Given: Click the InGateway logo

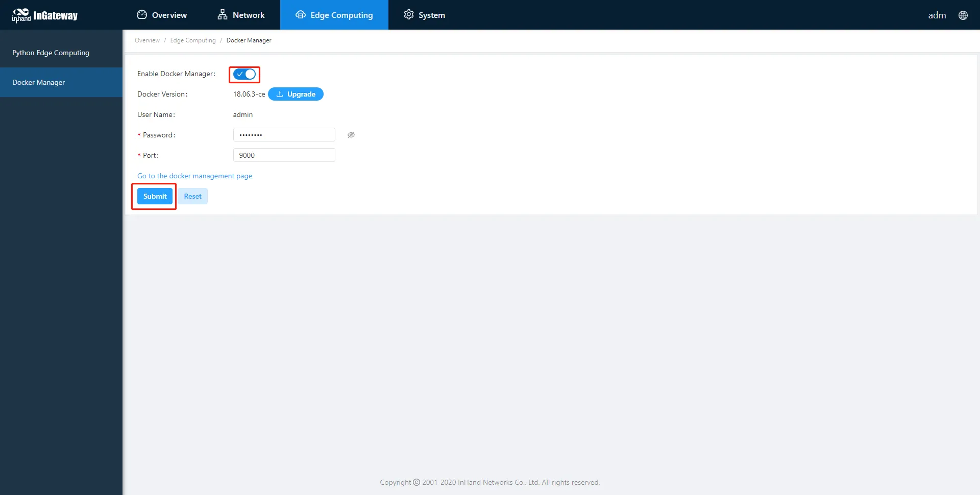Looking at the screenshot, I should 45,15.
